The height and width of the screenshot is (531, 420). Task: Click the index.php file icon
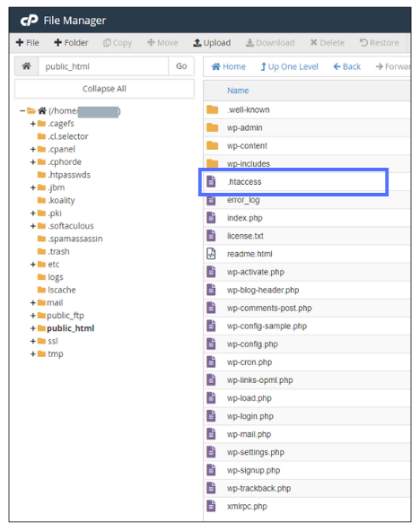coord(211,218)
